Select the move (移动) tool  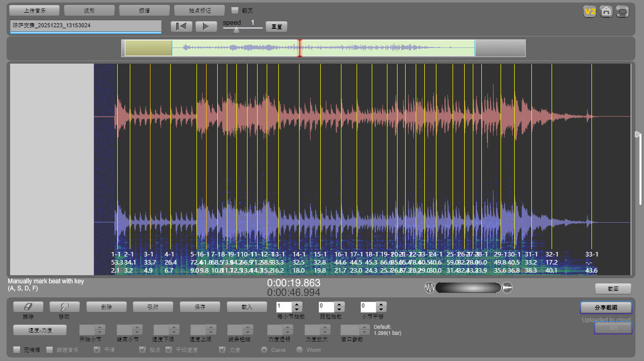tap(65, 306)
